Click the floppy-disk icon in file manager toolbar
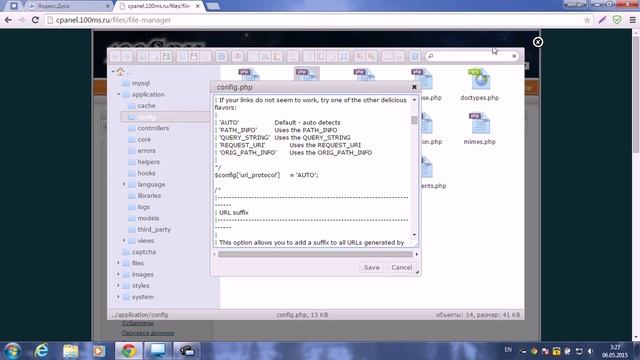 (x=166, y=56)
